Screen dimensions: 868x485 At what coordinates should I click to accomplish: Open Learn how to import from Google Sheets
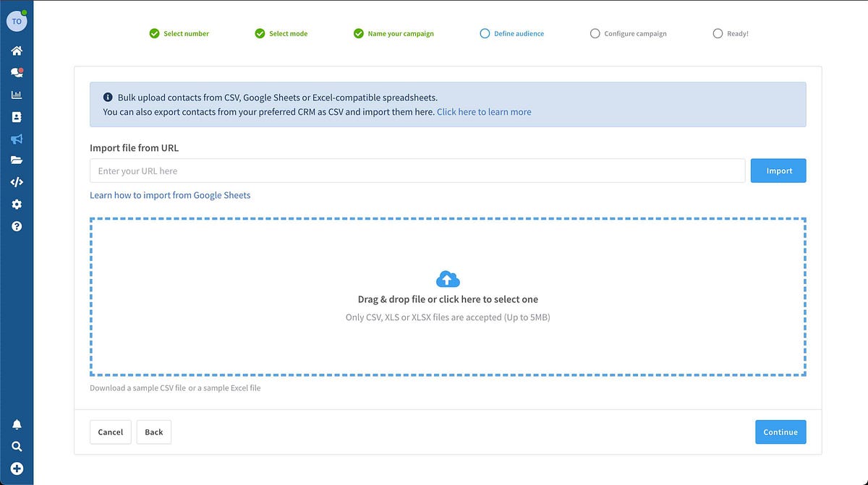tap(170, 195)
